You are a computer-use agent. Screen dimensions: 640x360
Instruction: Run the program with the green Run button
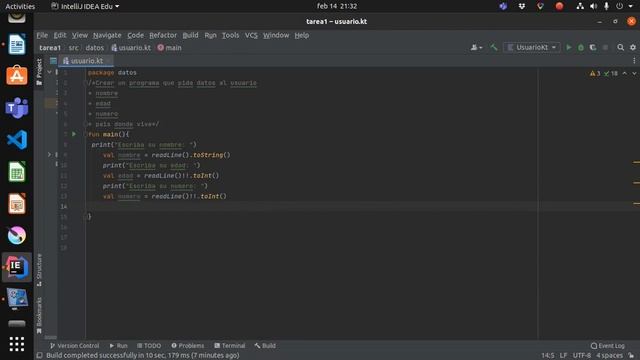point(569,47)
